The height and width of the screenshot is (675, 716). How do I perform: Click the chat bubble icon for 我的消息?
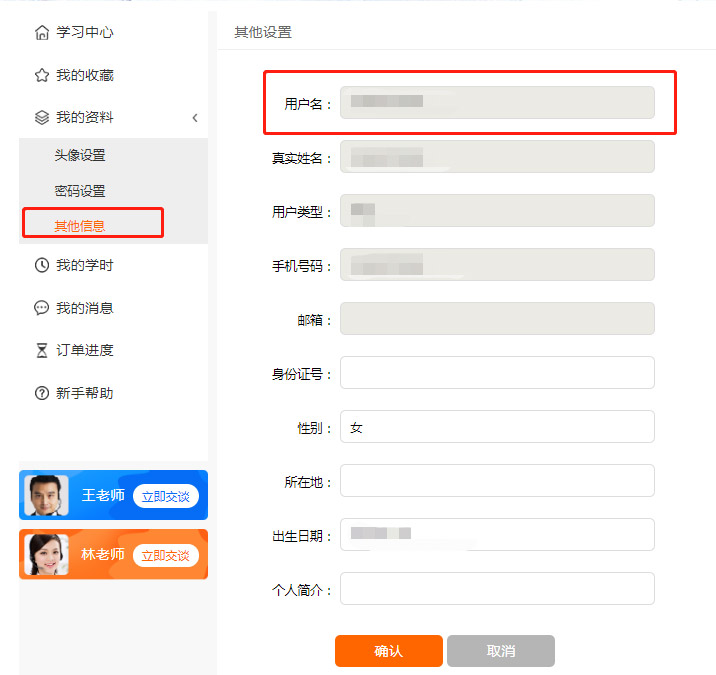click(41, 308)
